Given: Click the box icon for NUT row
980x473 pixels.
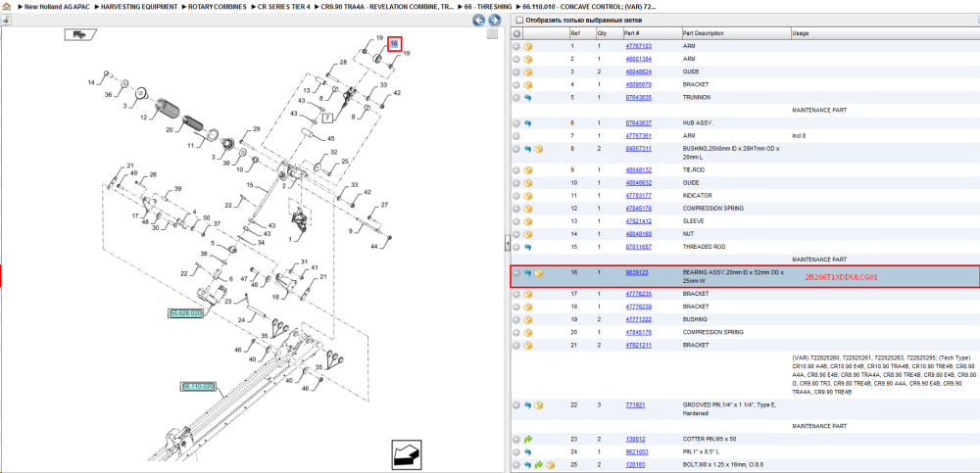Looking at the screenshot, I should point(527,234).
